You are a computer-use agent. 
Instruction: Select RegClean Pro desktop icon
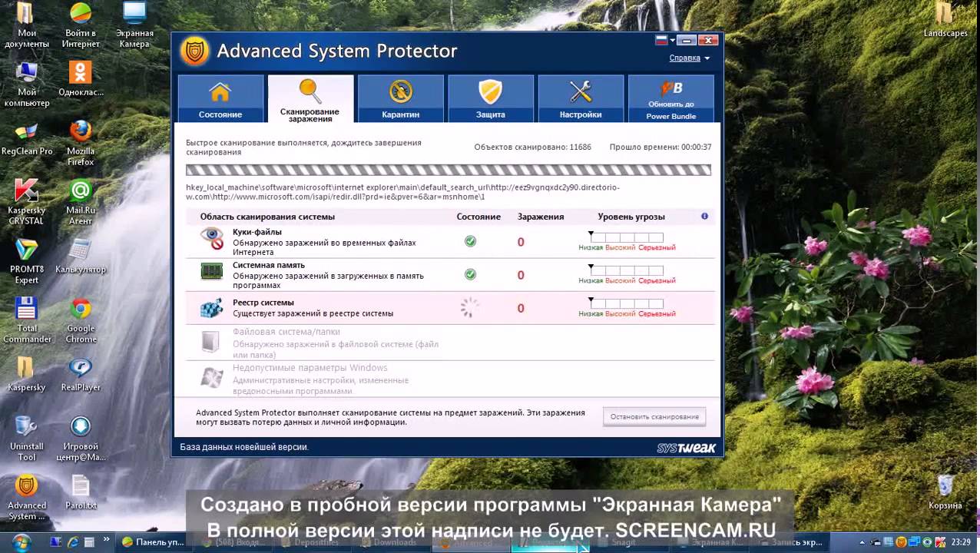pyautogui.click(x=27, y=138)
